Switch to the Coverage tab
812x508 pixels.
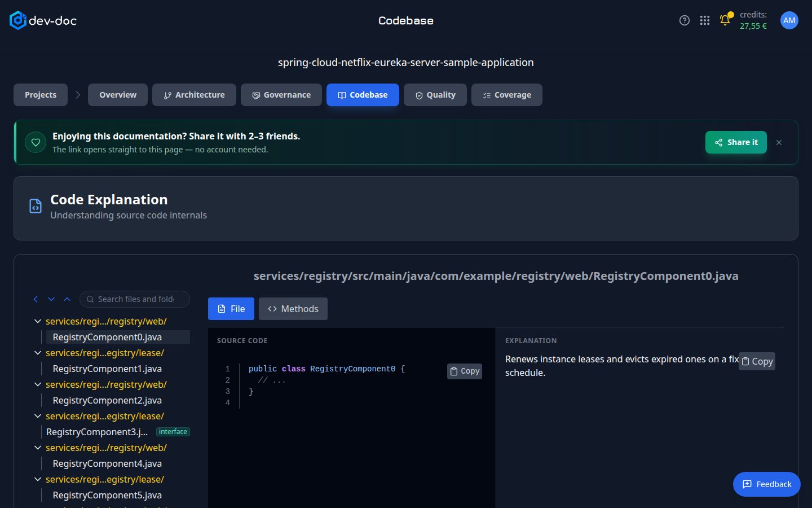click(x=507, y=95)
